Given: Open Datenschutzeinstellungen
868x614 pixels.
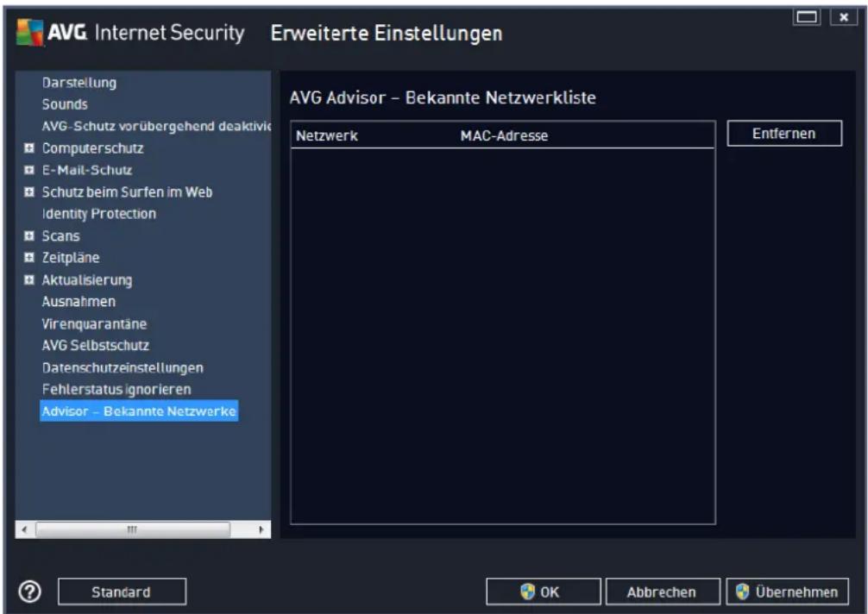Looking at the screenshot, I should click(123, 367).
